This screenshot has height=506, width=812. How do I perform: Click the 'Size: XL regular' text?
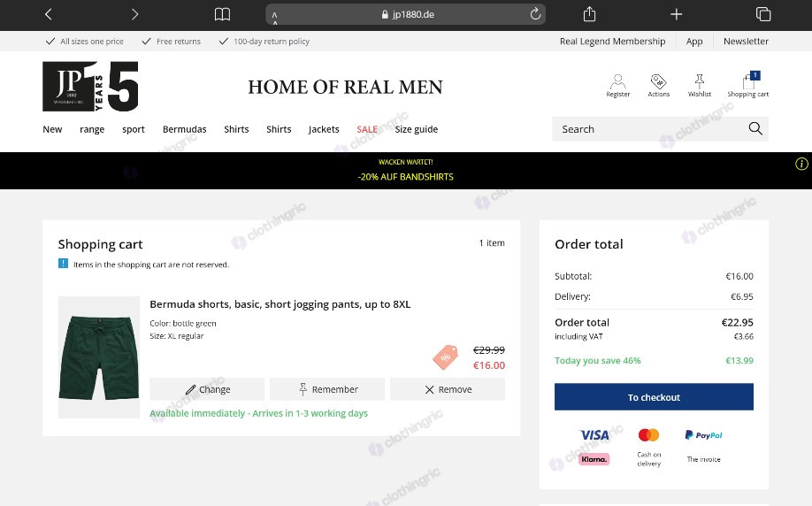[x=177, y=335]
